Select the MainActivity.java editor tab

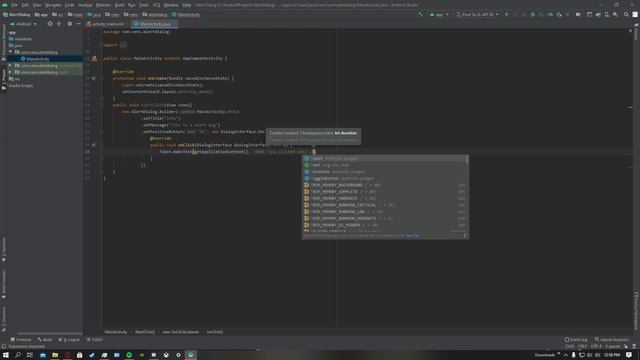click(x=155, y=24)
